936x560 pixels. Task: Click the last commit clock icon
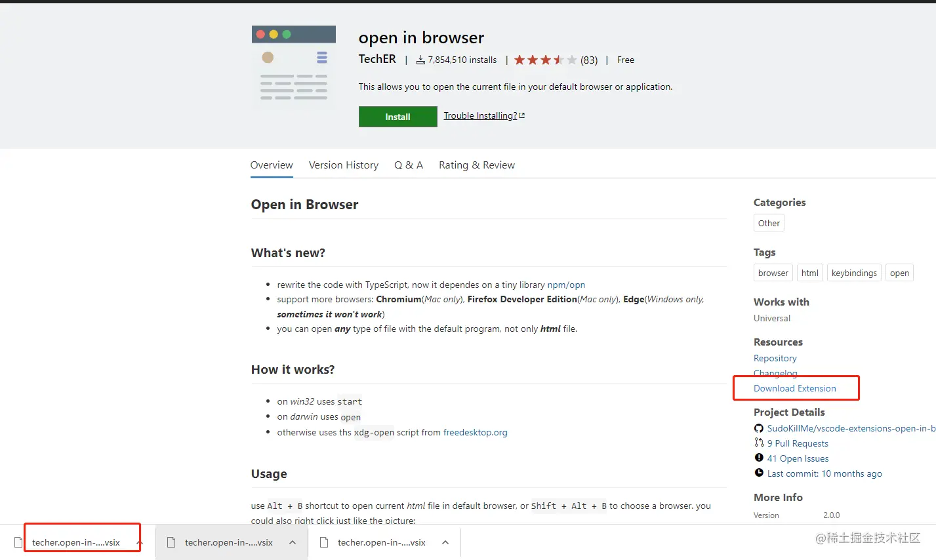tap(759, 473)
